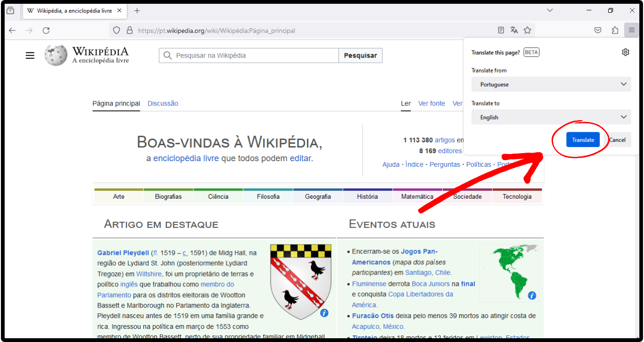The image size is (644, 342).
Task: Open translation settings via the gear icon
Action: pos(626,52)
